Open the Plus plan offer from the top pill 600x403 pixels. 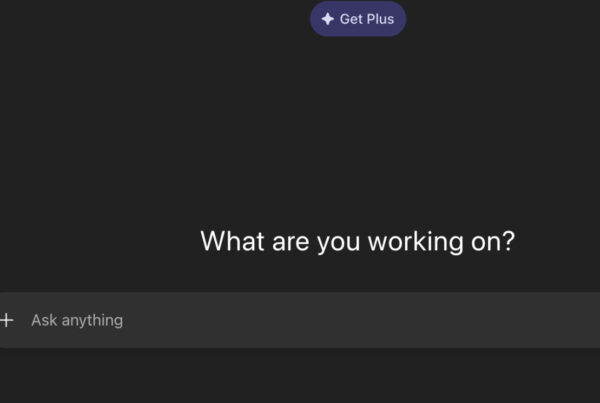[358, 19]
